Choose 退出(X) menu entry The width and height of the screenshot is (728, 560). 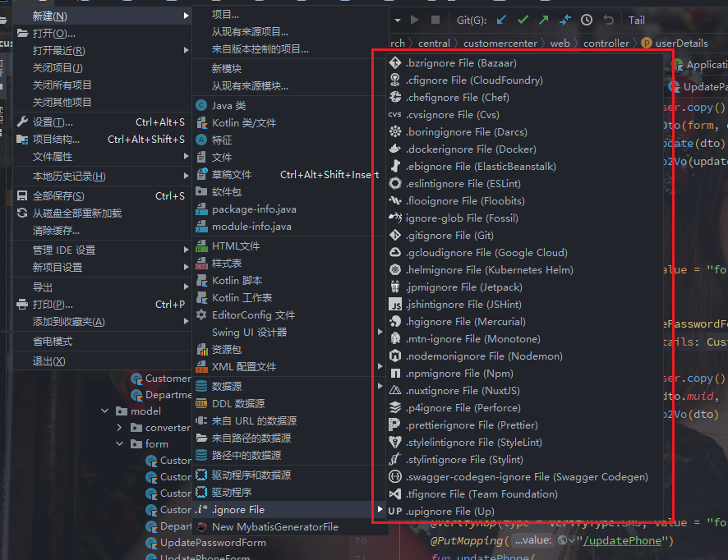point(102,361)
